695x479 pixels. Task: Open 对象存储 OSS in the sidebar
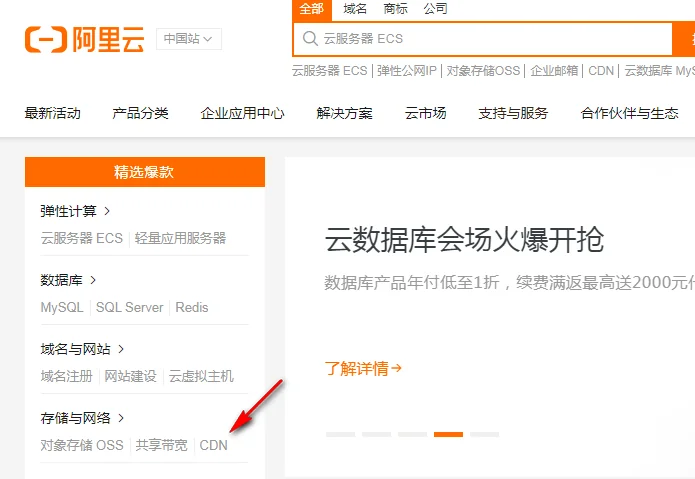point(82,445)
